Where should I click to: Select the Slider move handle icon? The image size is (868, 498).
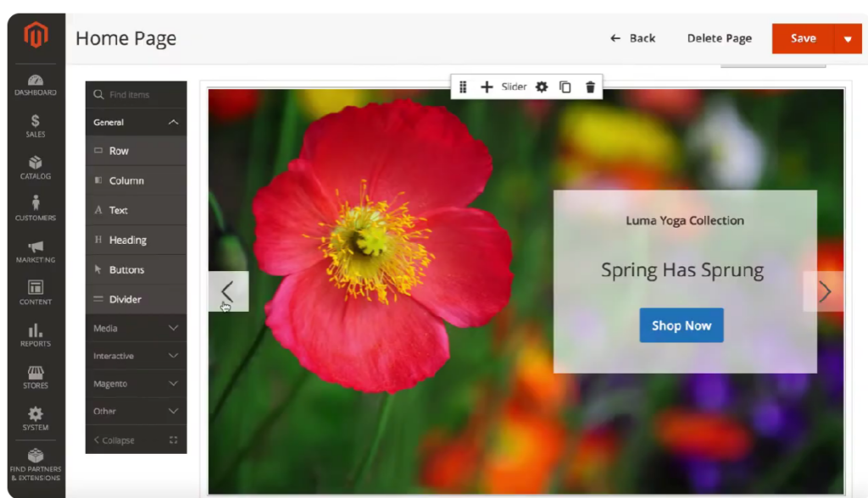tap(463, 86)
